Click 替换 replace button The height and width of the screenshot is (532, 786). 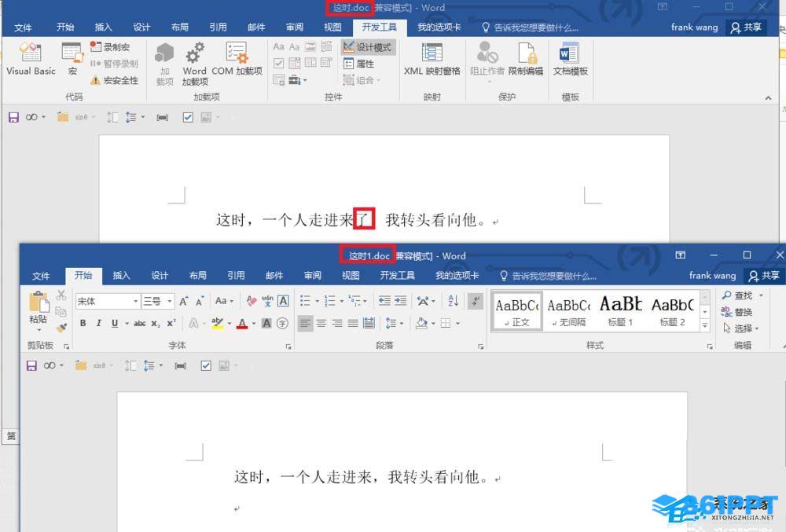pos(736,312)
